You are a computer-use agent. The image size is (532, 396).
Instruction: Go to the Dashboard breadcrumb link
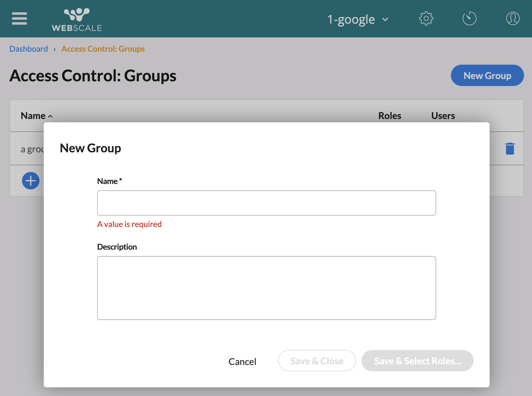[29, 49]
